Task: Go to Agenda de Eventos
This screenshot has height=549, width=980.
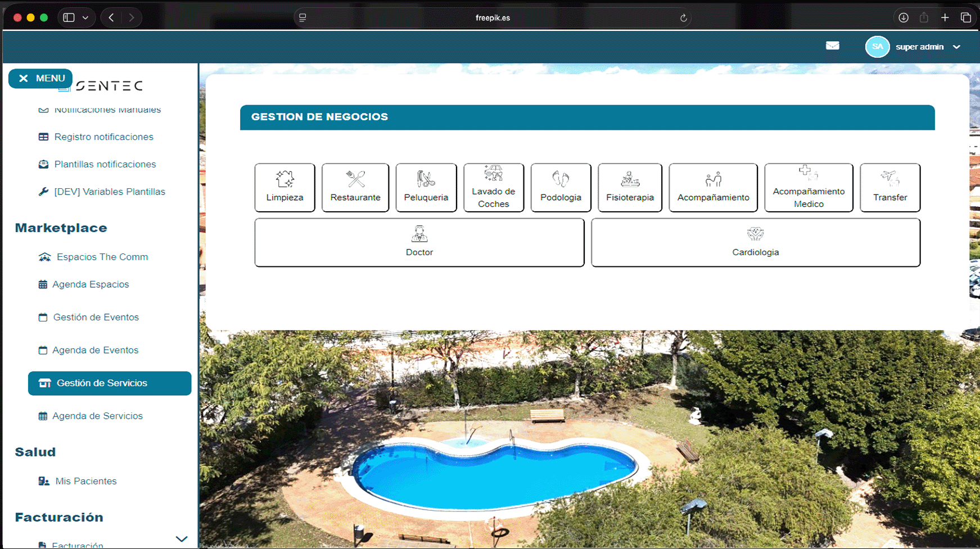Action: [x=95, y=350]
